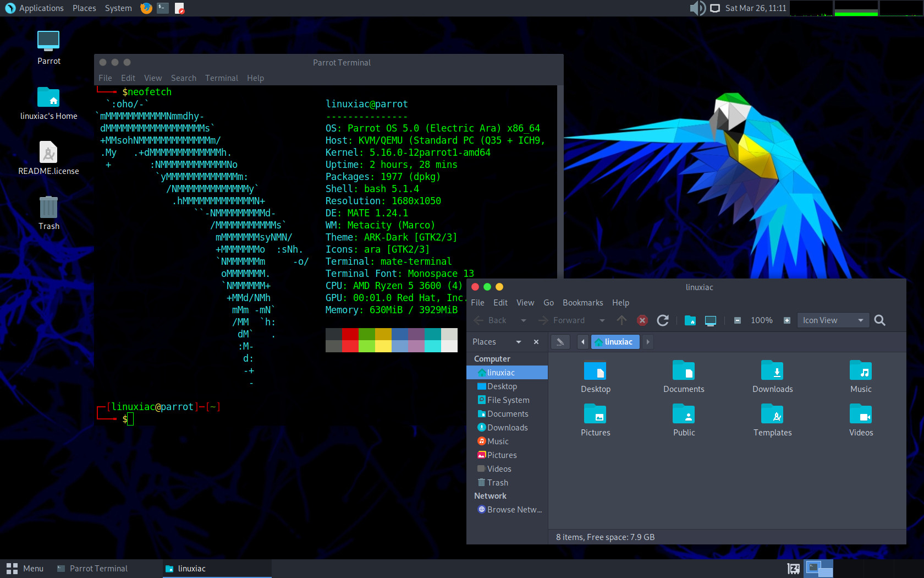Click the clock Sat Mar 26, 11:11
Viewport: 924px width, 578px height.
(756, 8)
